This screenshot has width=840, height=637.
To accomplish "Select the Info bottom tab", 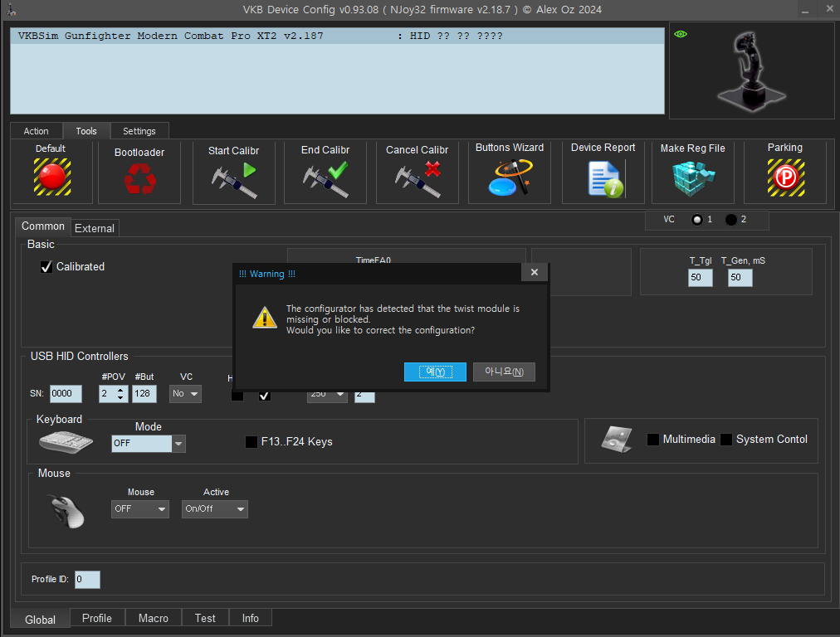I will click(250, 618).
